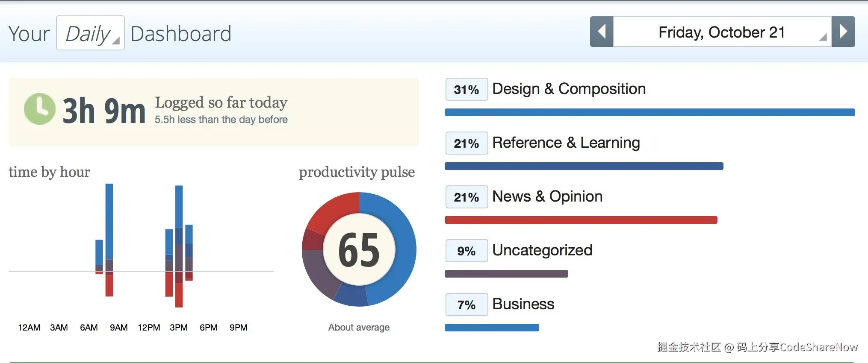The width and height of the screenshot is (868, 363).
Task: Go to the next day arrow
Action: [843, 32]
